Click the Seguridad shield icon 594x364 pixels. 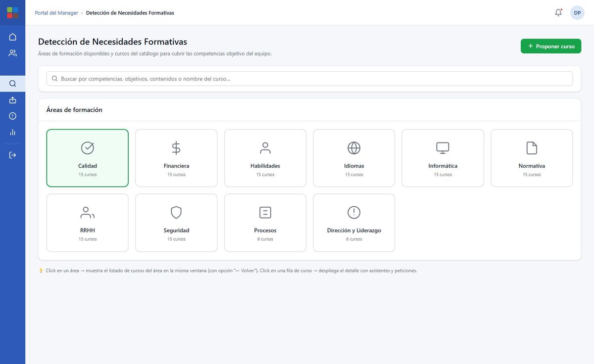click(x=176, y=212)
